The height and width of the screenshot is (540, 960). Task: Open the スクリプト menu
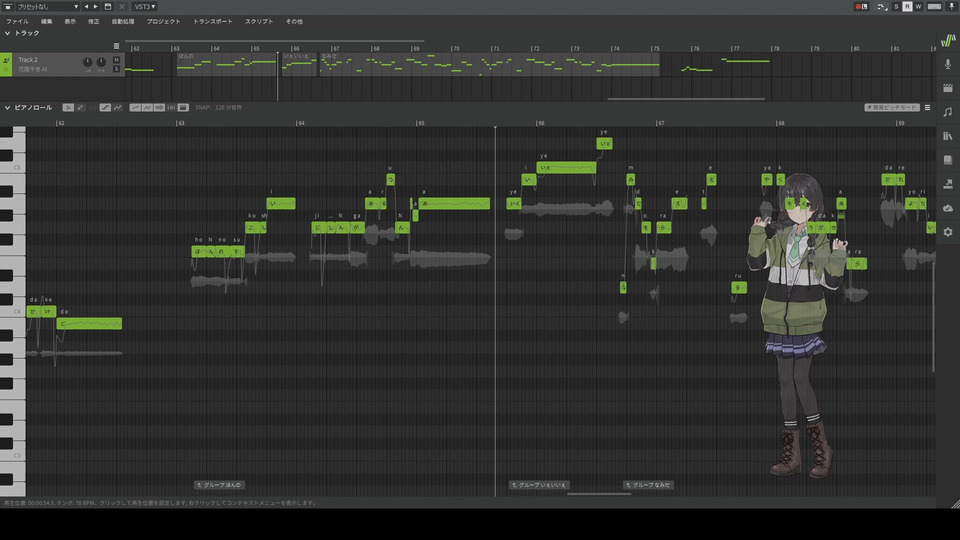point(259,21)
